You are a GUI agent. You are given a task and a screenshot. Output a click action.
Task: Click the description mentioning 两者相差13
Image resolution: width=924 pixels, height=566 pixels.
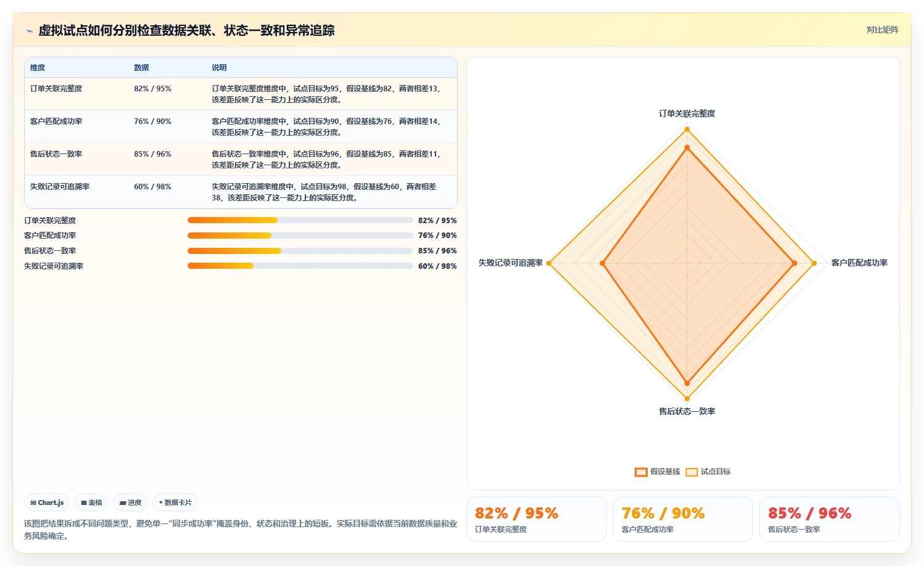tap(328, 94)
